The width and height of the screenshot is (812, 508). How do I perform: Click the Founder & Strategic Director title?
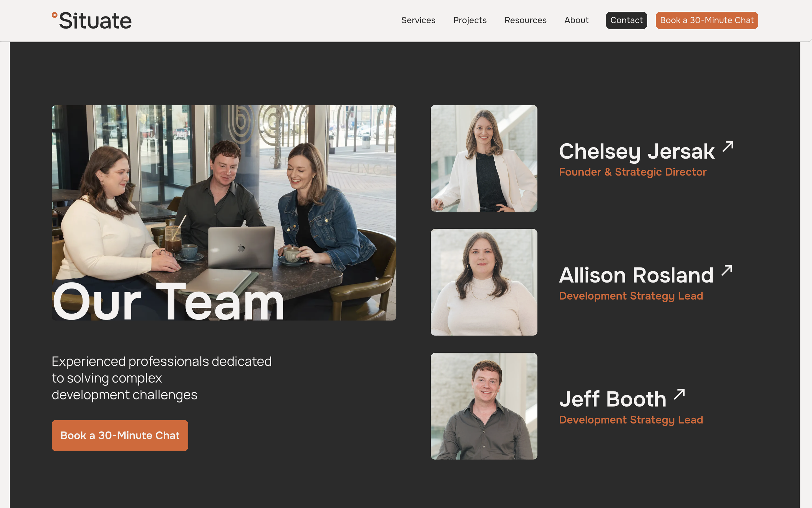(x=632, y=172)
